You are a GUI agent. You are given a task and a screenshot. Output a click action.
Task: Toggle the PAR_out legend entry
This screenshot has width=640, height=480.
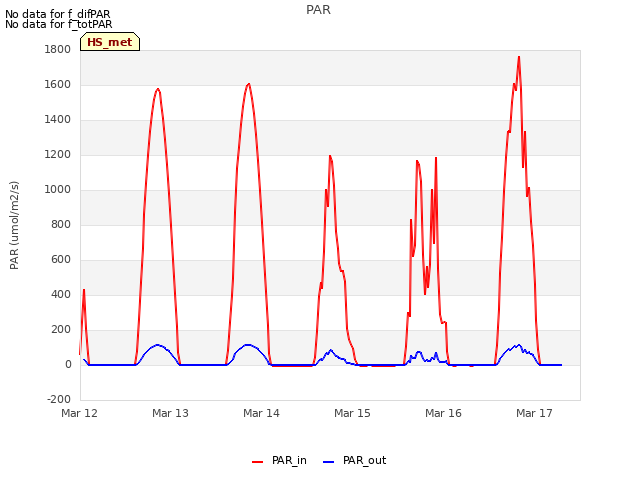[x=354, y=461]
